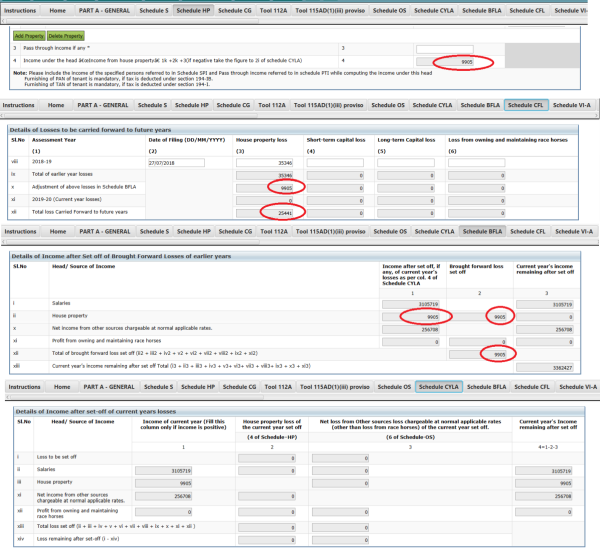Click the Add Property button

coord(29,36)
